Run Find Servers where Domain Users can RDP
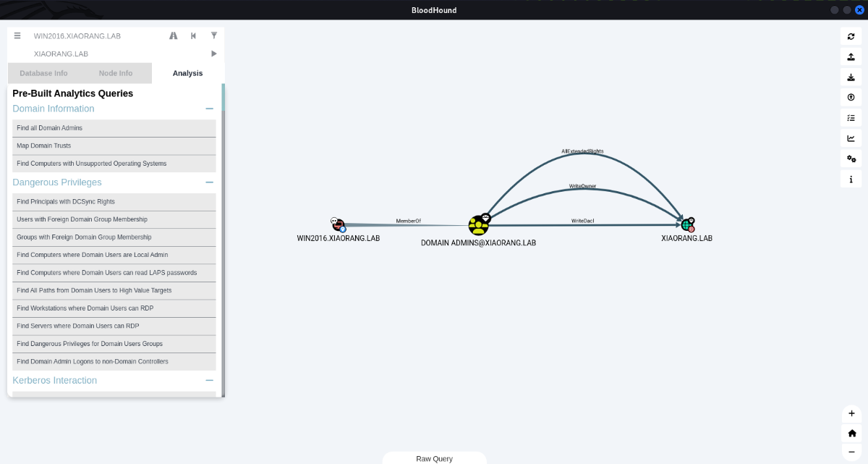Screen dimensions: 868x464 [x=114, y=326]
